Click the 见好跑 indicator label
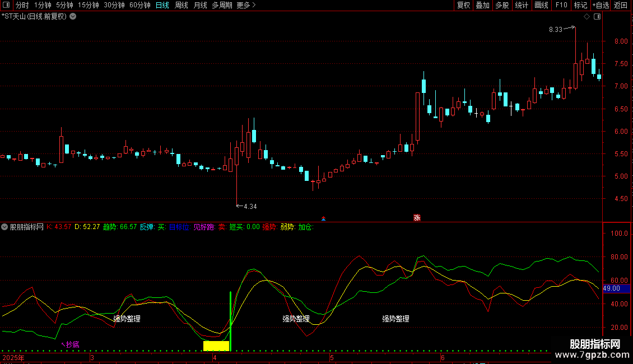This screenshot has height=364, width=633. 204,227
